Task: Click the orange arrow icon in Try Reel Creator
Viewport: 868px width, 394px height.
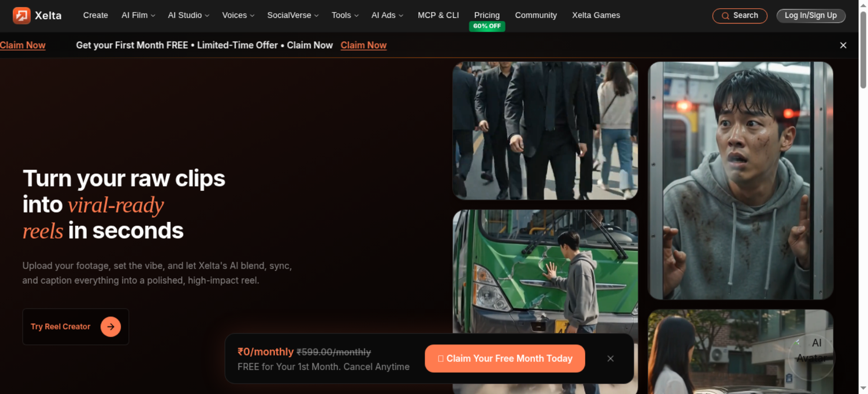Action: [111, 327]
